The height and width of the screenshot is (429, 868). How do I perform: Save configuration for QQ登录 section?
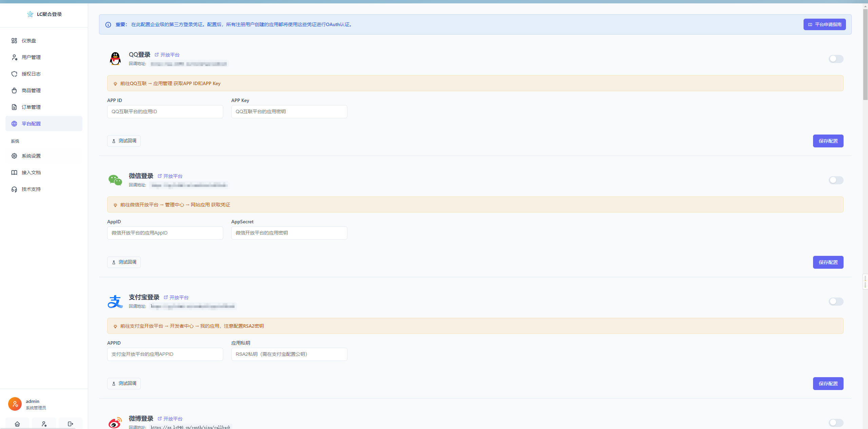point(828,141)
